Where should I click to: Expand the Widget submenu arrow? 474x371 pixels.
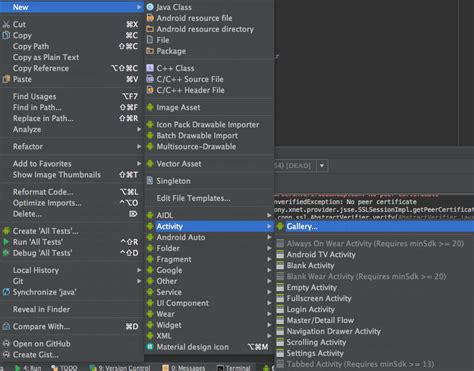pos(269,325)
